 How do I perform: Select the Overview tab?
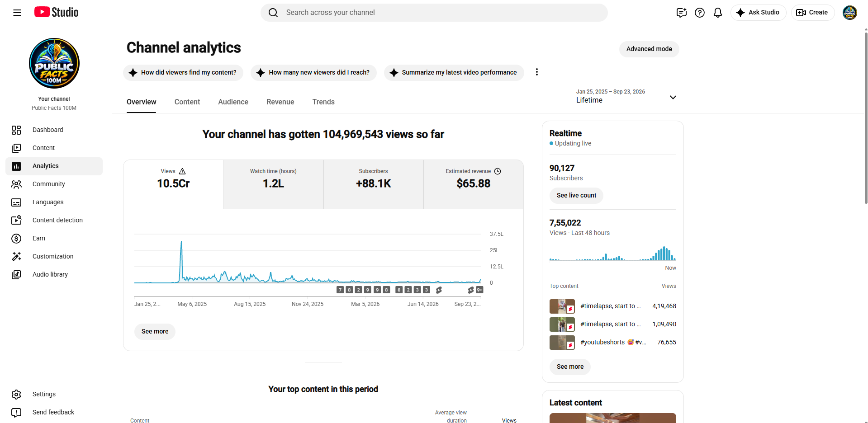point(141,102)
